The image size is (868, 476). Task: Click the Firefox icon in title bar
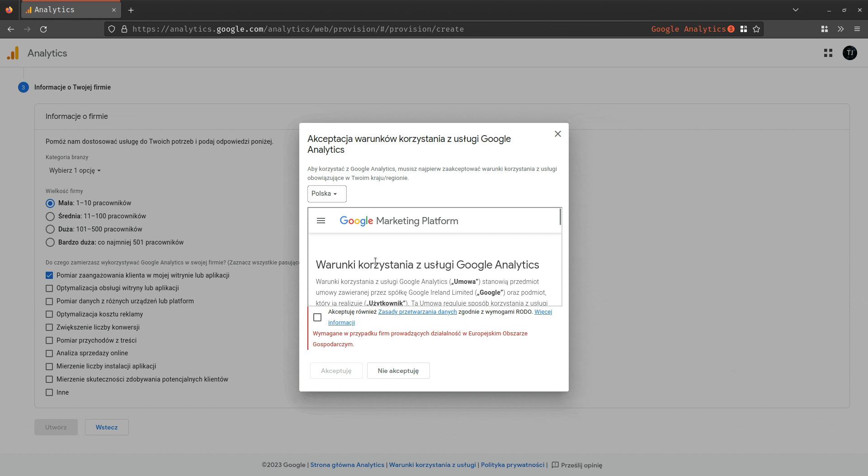tap(9, 9)
